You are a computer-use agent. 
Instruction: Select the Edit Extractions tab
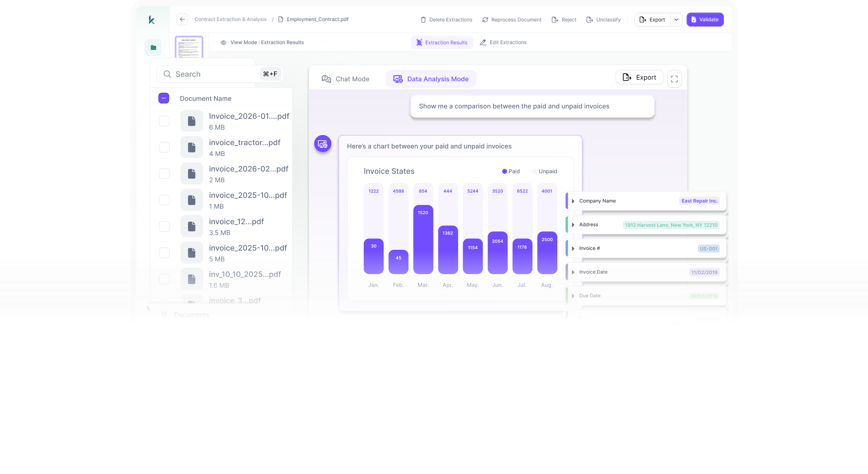pos(503,43)
